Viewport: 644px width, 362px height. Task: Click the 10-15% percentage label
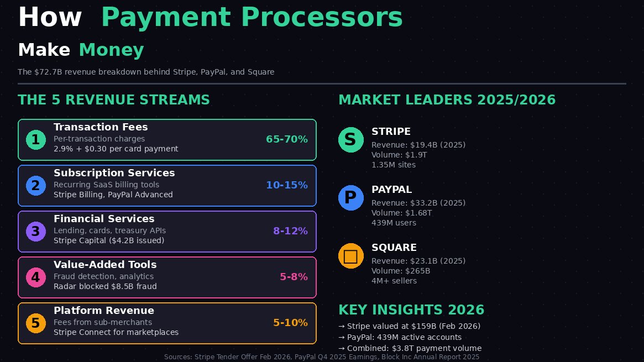287,185
